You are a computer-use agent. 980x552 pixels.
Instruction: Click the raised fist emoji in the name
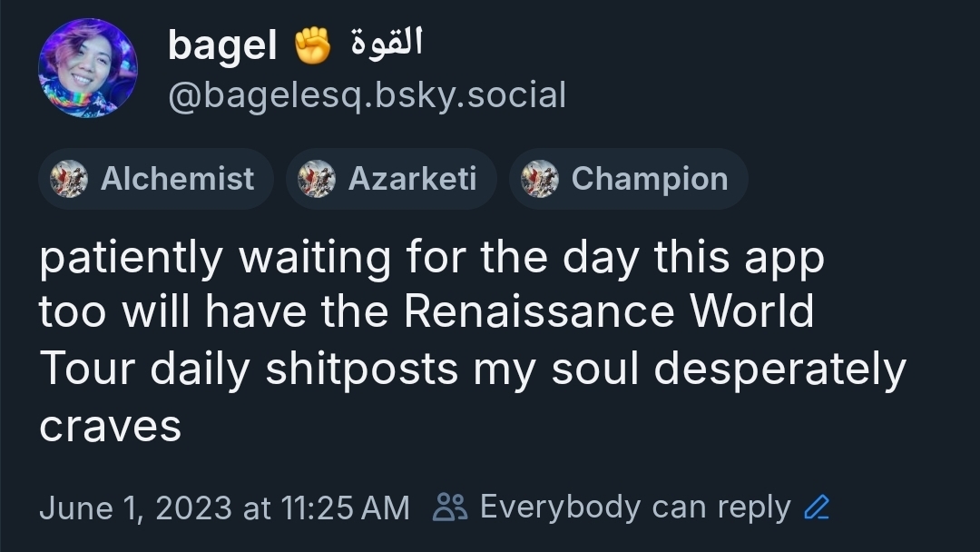(313, 45)
